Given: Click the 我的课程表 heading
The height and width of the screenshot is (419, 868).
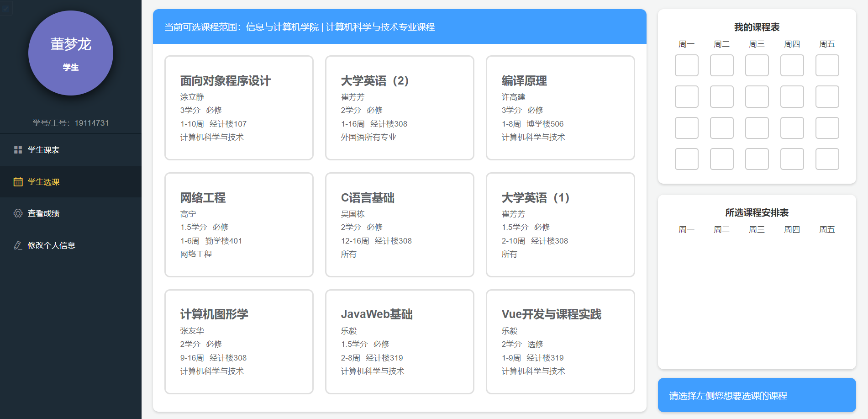Looking at the screenshot, I should pyautogui.click(x=757, y=27).
